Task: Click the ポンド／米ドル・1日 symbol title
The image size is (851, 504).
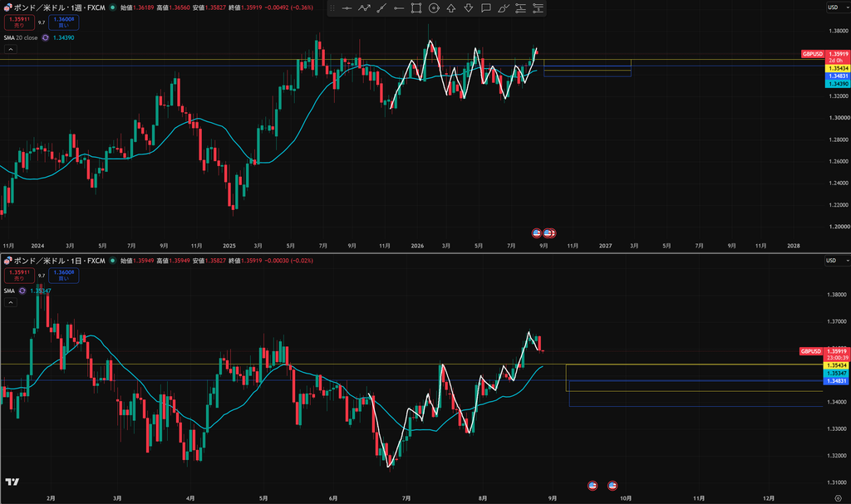Action: [x=59, y=261]
